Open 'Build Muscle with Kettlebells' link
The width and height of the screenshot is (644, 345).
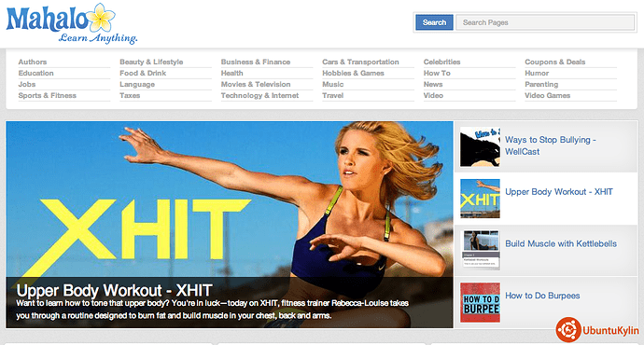coord(561,243)
